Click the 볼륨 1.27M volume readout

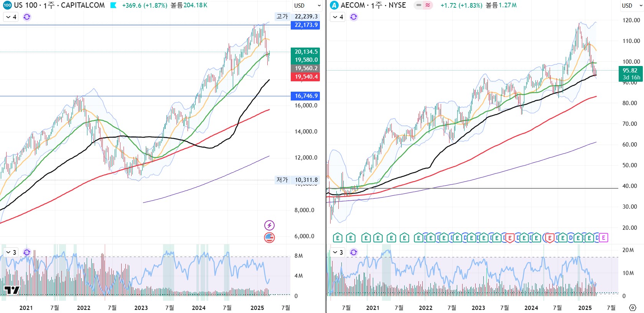coord(501,5)
